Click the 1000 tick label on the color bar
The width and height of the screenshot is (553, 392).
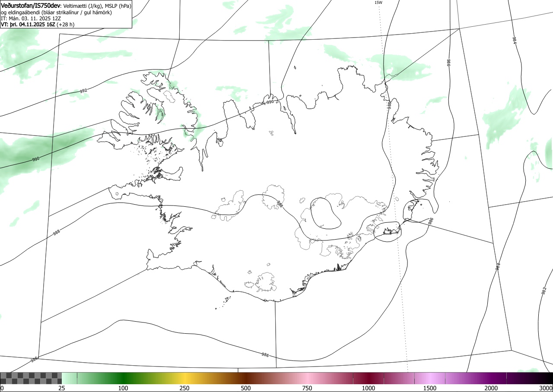pyautogui.click(x=369, y=388)
